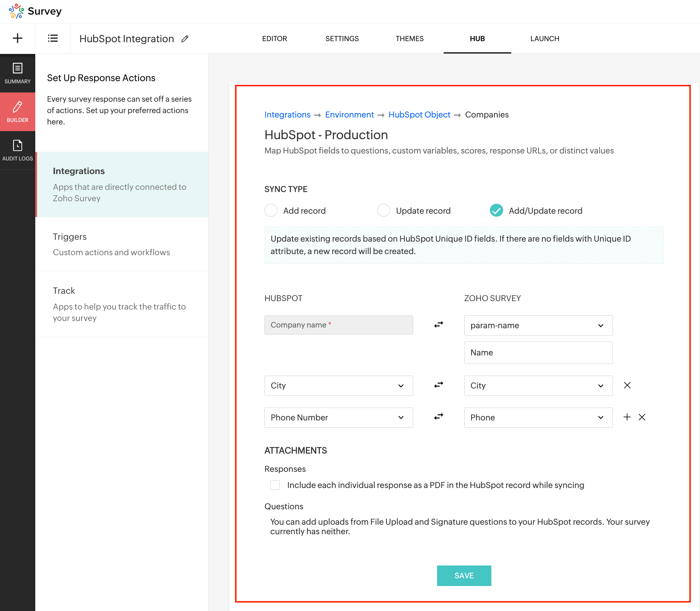Open the HubSpot City field dropdown

point(339,386)
